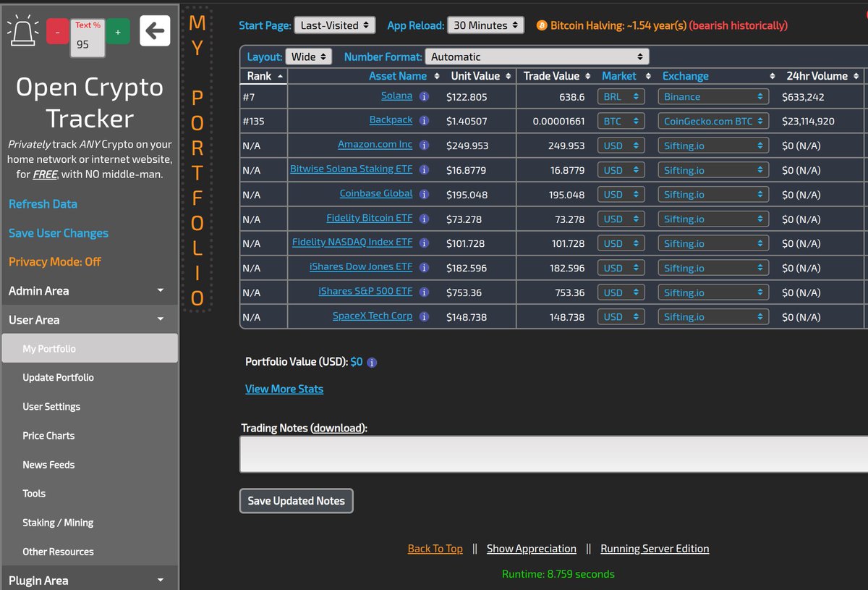
Task: Open info icon next to iShares Dow Jones ETF
Action: click(x=425, y=268)
